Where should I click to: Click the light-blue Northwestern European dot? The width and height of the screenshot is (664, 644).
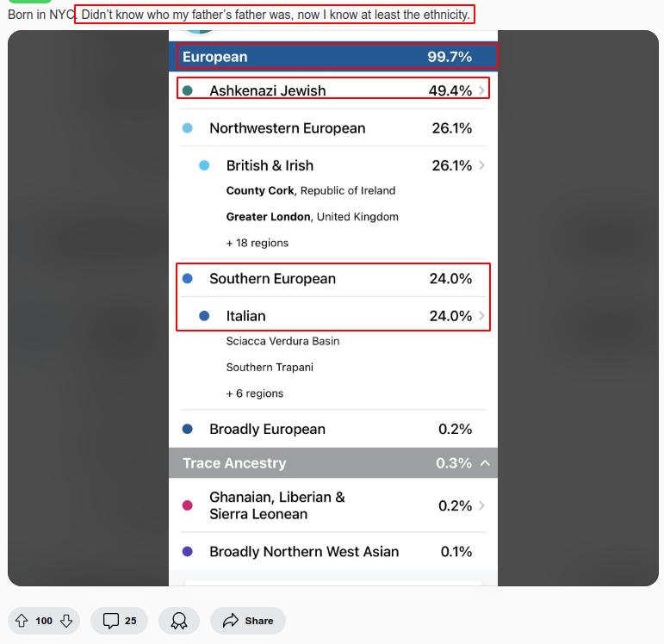point(188,128)
